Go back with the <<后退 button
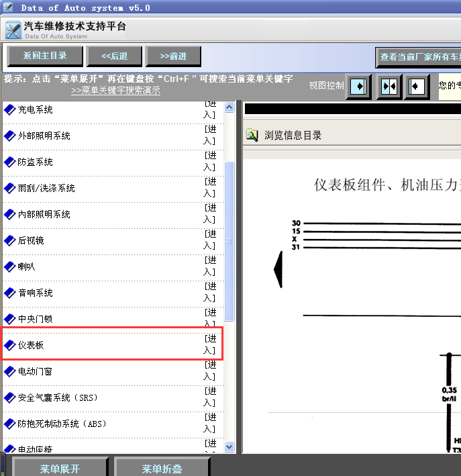The width and height of the screenshot is (461, 476). [x=114, y=56]
